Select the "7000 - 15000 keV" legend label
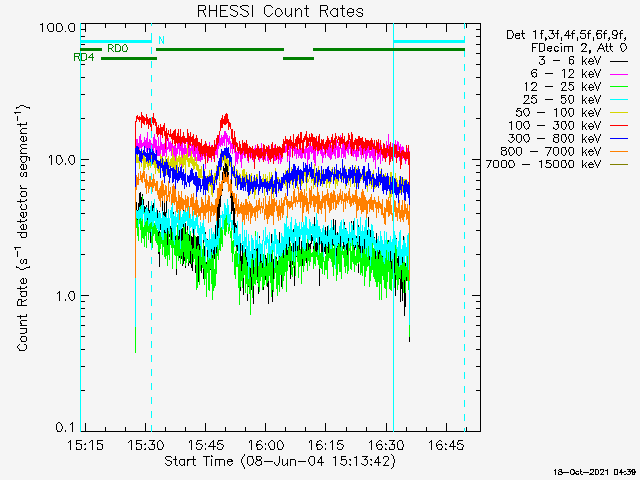Image resolution: width=640 pixels, height=480 pixels. (543, 164)
